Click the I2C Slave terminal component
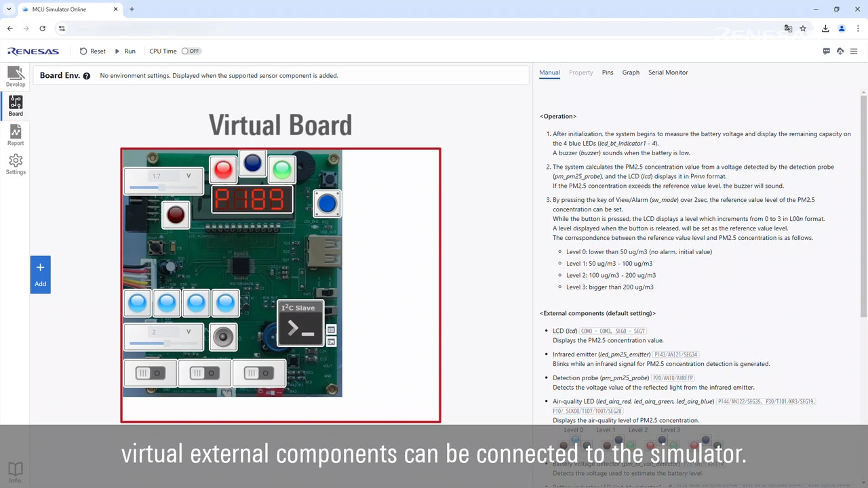 300,323
